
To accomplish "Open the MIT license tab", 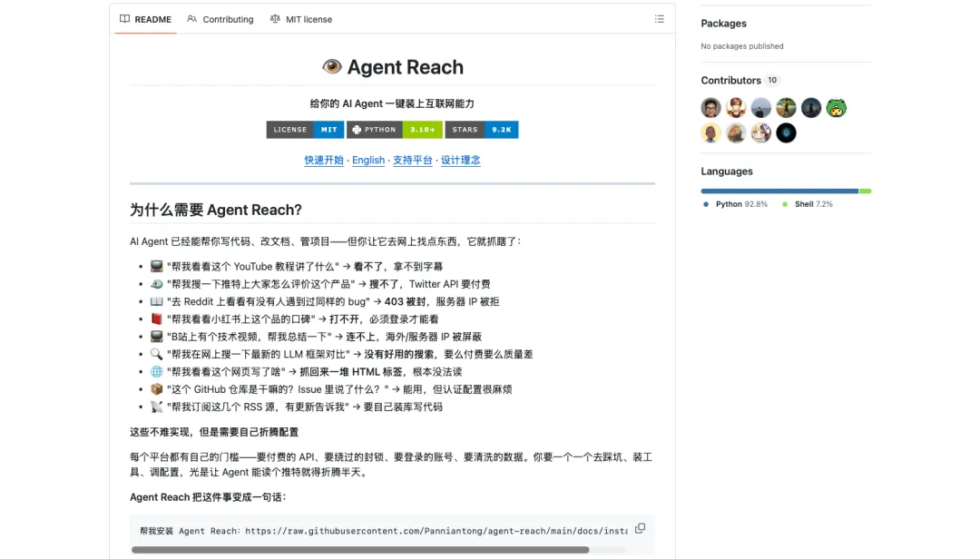I will pyautogui.click(x=300, y=19).
